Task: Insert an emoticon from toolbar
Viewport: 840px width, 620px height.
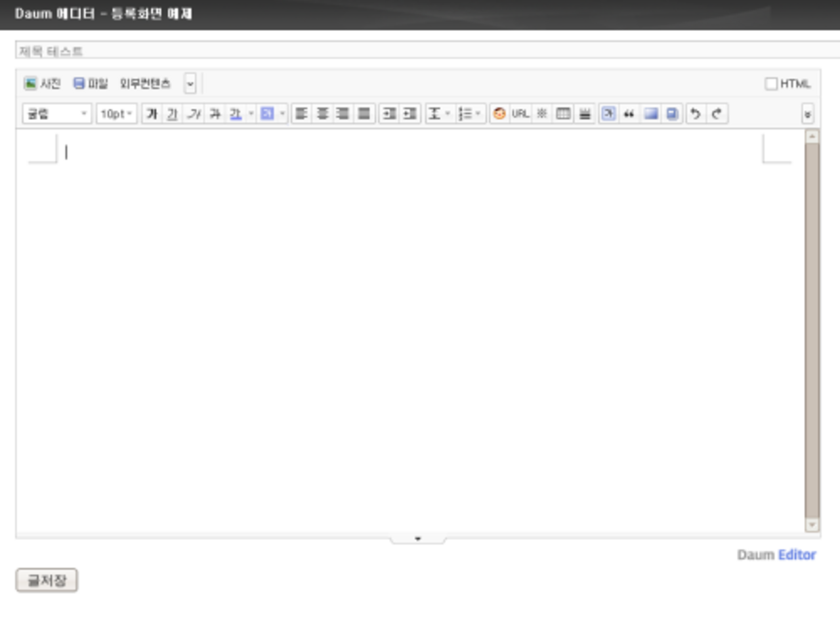Action: (499, 114)
